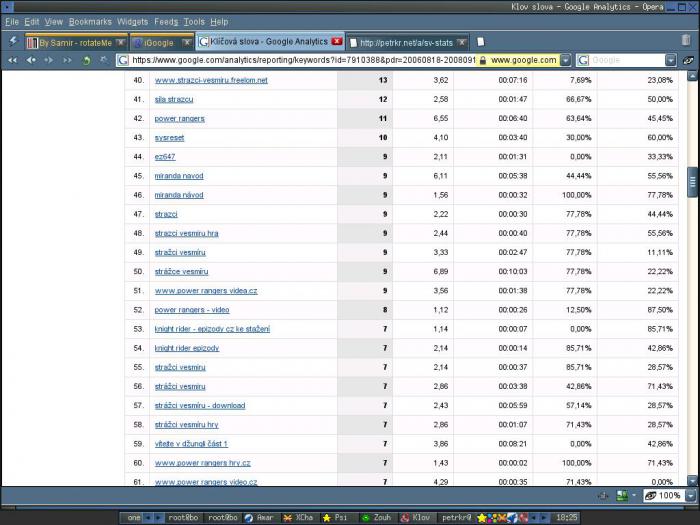Screen dimensions: 700x525
Task: Reload the page with green arrow
Action: coord(86,60)
